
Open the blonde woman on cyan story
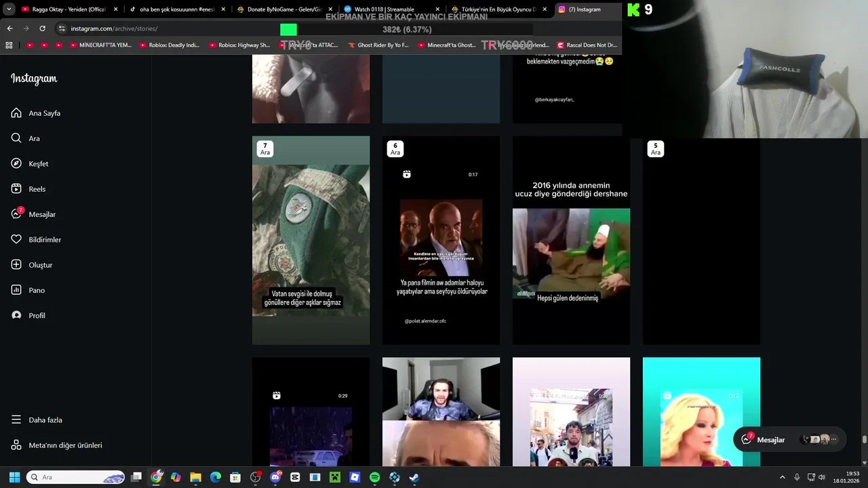[x=701, y=412]
